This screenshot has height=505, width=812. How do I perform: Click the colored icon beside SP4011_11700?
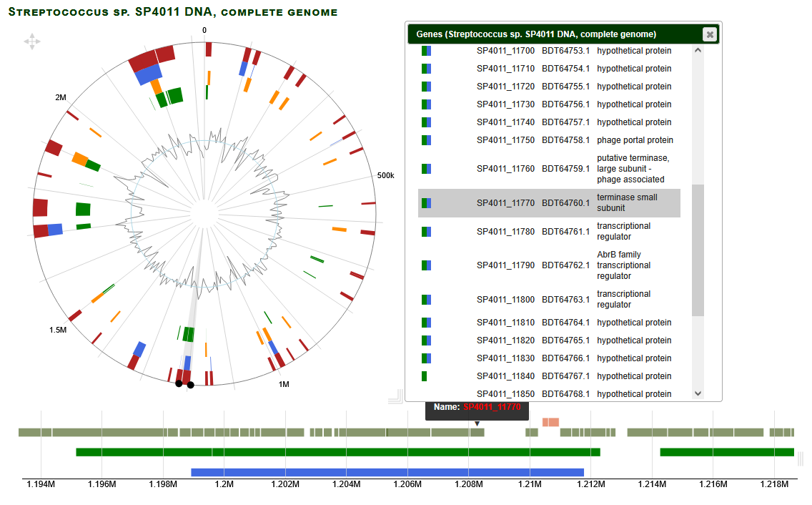point(426,51)
